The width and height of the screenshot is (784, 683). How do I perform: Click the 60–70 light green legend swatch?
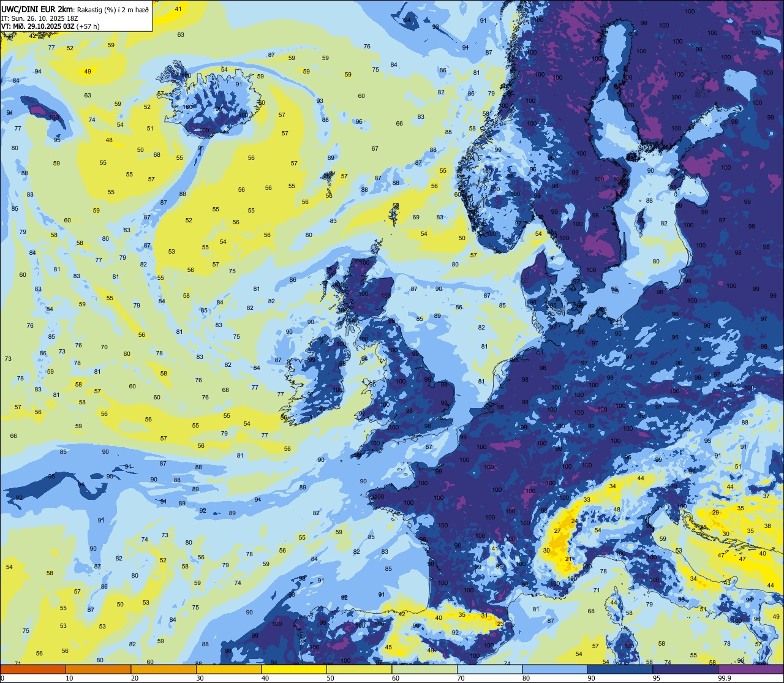click(x=424, y=670)
